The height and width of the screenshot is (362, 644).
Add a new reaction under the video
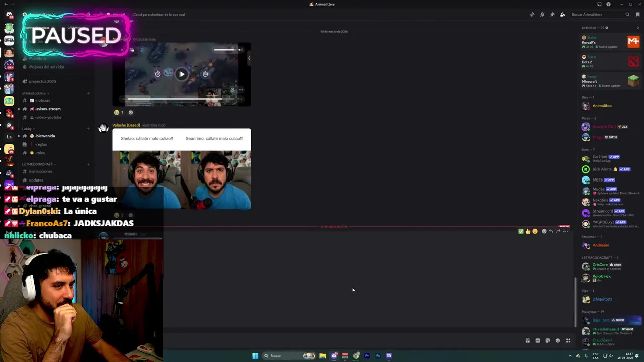pos(131,112)
